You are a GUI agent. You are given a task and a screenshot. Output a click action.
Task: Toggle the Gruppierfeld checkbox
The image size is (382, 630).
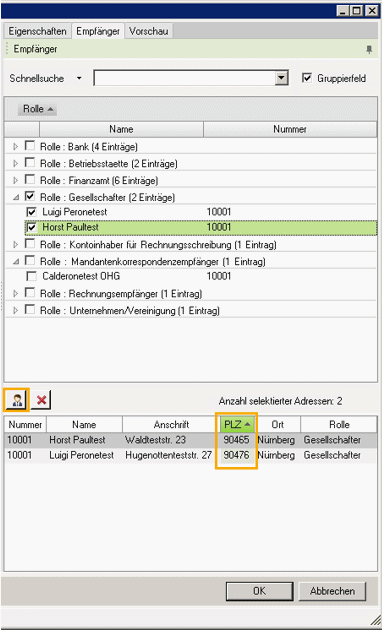coord(307,78)
